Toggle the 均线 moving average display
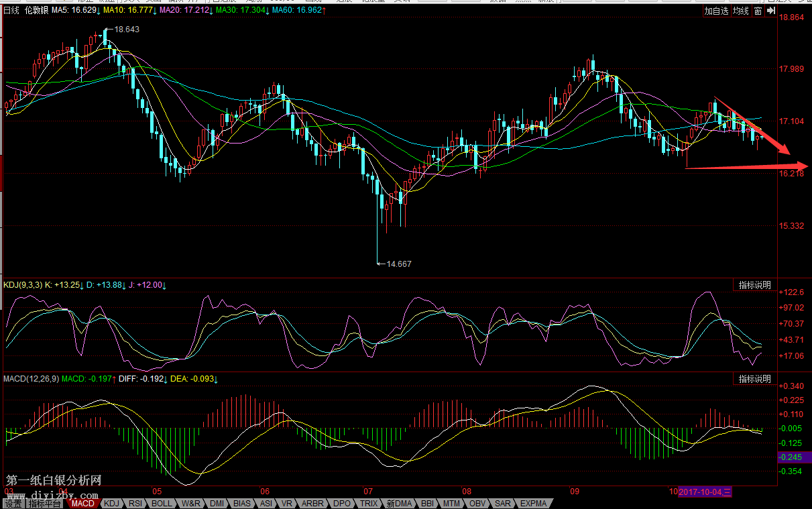 [740, 11]
